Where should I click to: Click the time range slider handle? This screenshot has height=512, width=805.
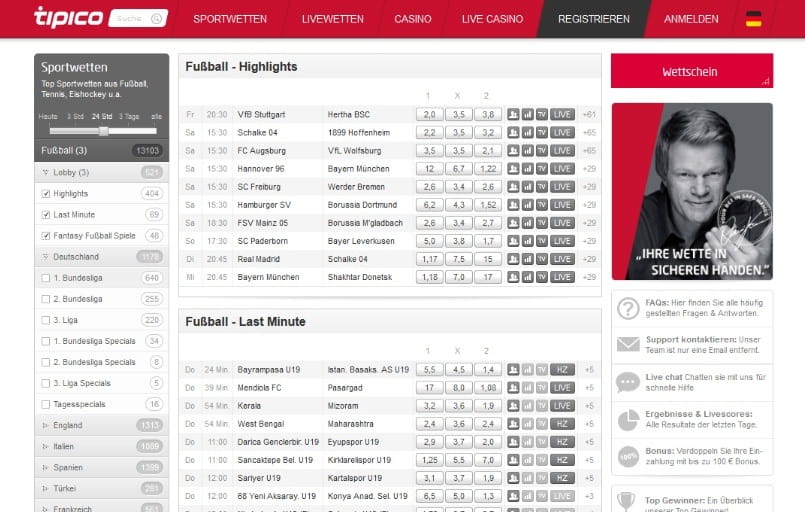click(x=103, y=131)
